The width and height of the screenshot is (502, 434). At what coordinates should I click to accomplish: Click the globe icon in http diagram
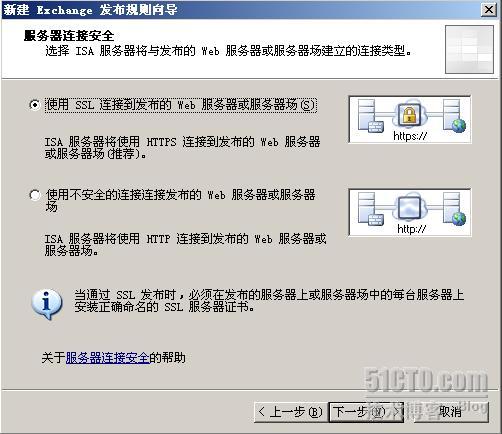click(459, 219)
